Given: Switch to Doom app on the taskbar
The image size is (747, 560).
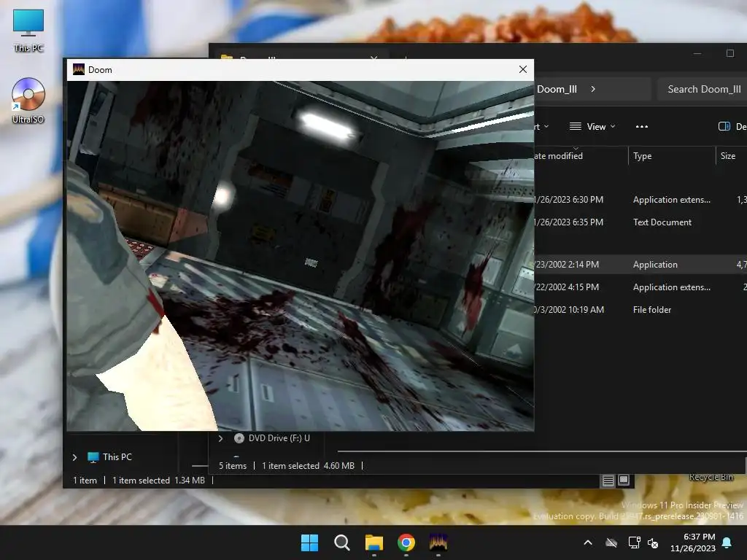Looking at the screenshot, I should [438, 542].
